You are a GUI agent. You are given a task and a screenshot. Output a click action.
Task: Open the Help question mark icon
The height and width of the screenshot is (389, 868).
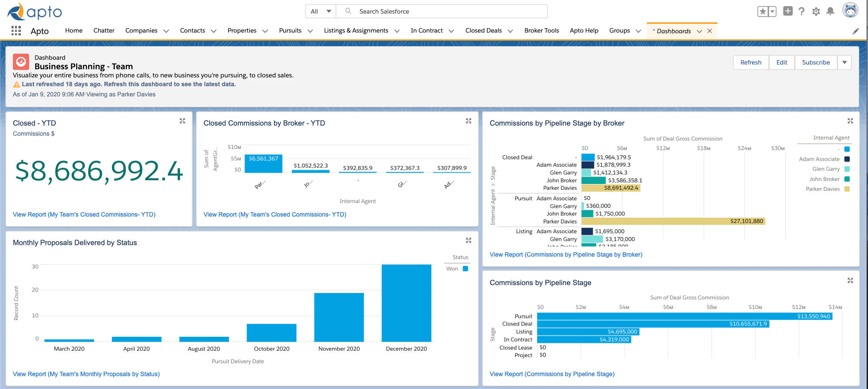click(802, 11)
